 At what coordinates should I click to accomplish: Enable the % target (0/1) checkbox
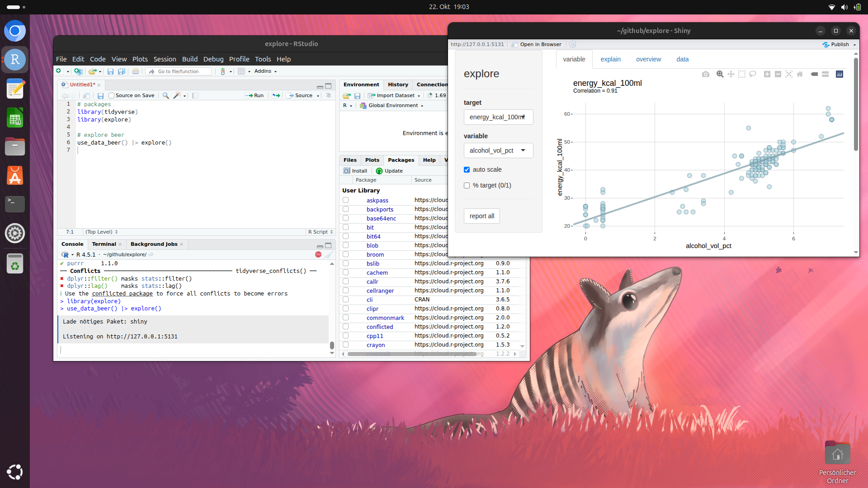click(467, 185)
